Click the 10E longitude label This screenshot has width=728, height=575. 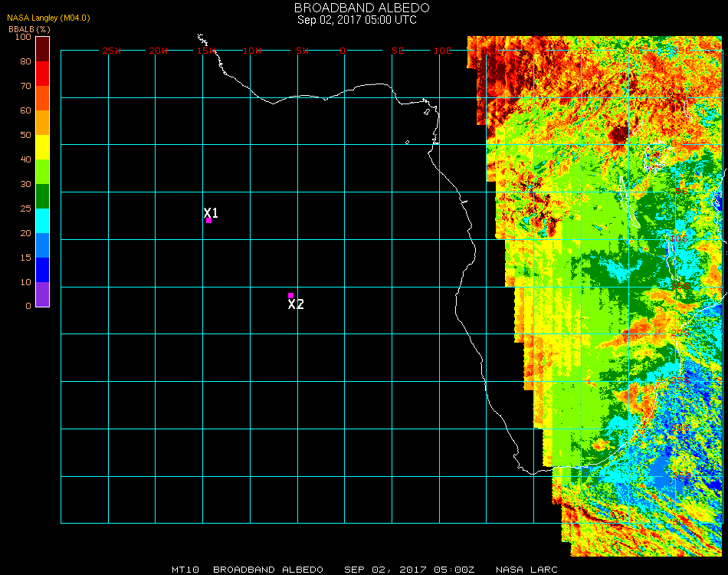tap(443, 51)
